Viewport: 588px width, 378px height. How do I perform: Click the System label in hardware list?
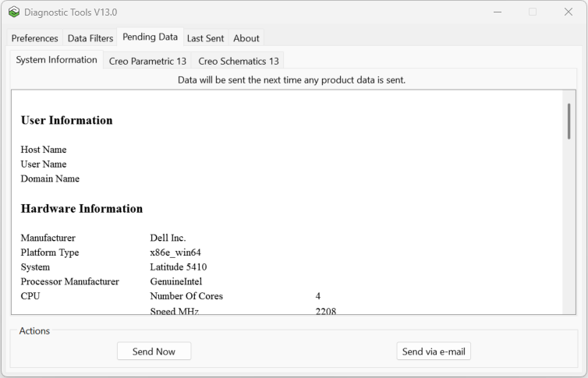(x=35, y=267)
